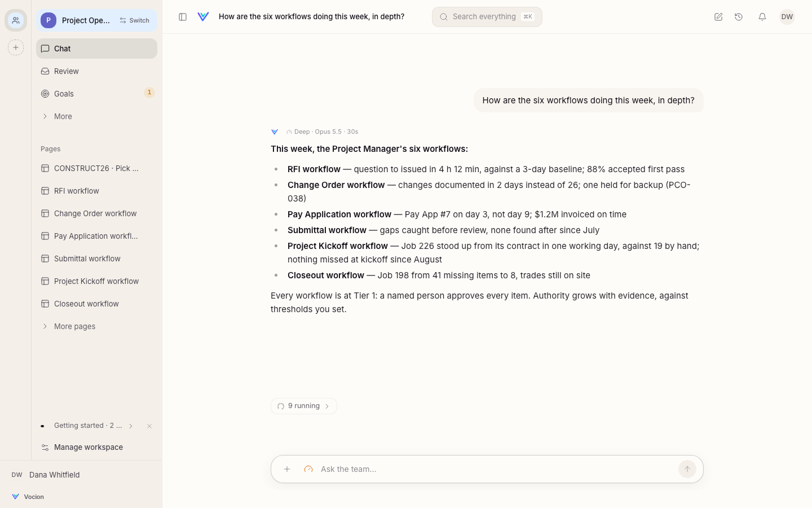Viewport: 812px width, 508px height.
Task: Click the Project Ope... workspace name
Action: (x=86, y=20)
